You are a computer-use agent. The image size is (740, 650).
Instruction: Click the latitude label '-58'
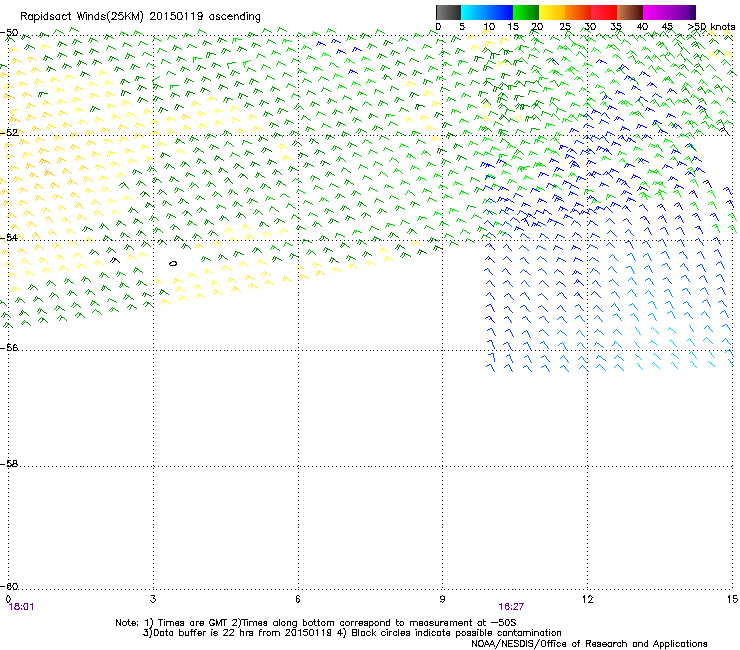coord(9,464)
